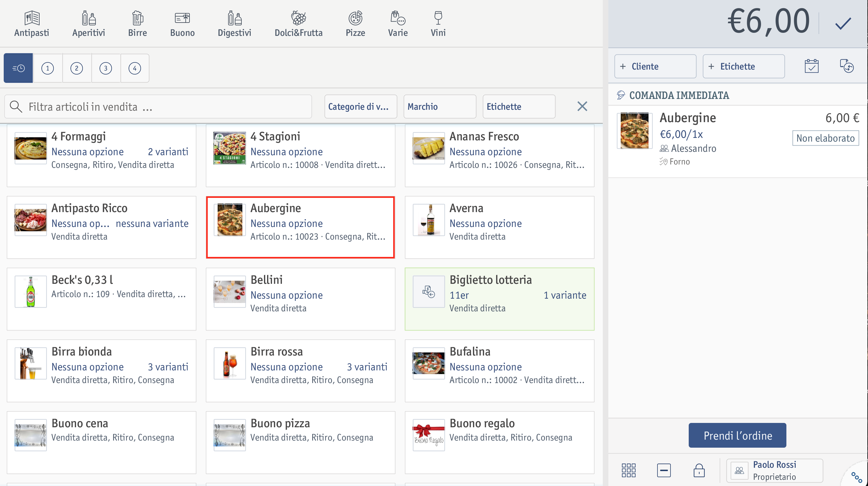Switch to page 2 tab
Viewport: 868px width, 486px height.
pyautogui.click(x=76, y=68)
